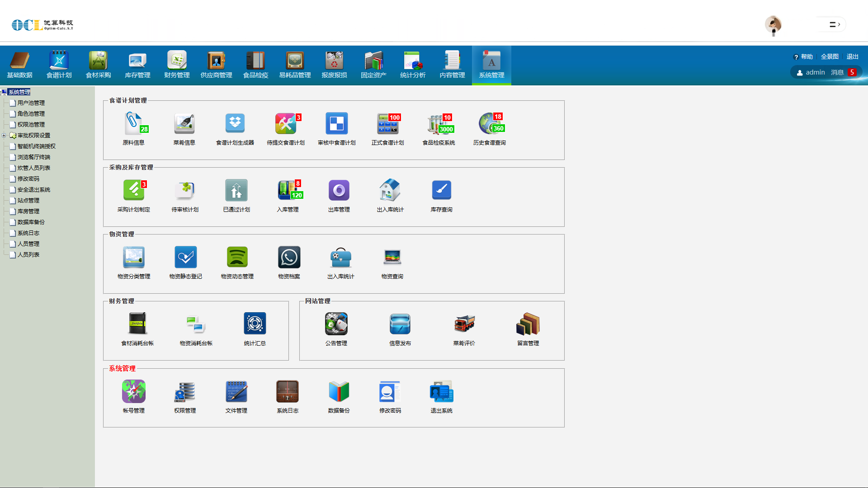
Task: Click the 采购计划制定 green icon
Action: click(134, 190)
